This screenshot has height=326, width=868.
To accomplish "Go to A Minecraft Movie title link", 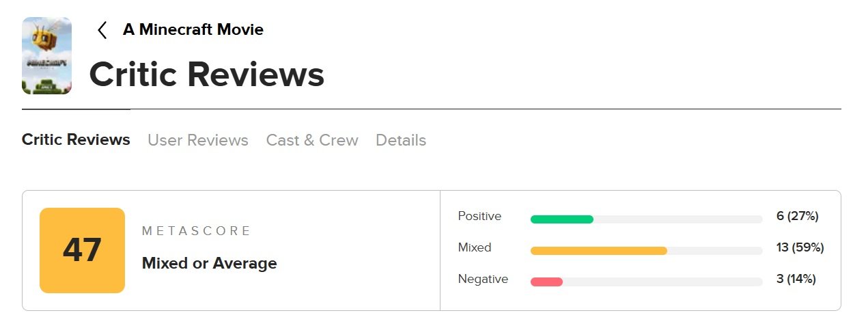I will coord(193,30).
